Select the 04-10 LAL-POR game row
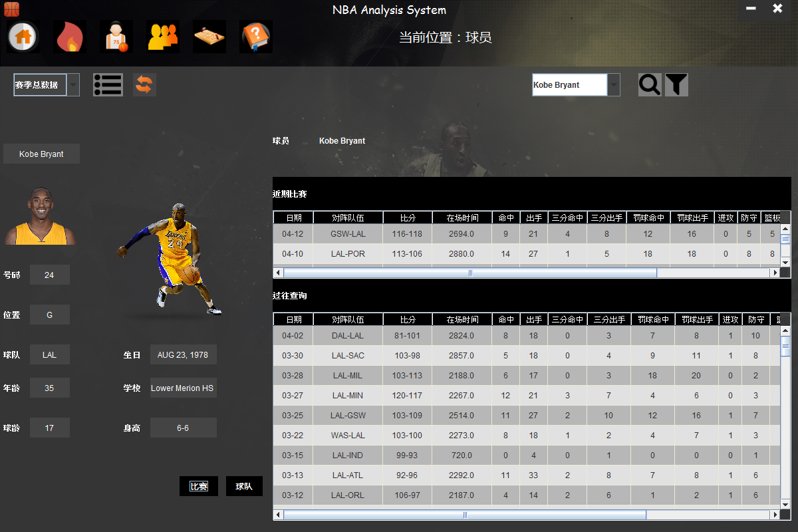The width and height of the screenshot is (798, 532). [x=526, y=254]
